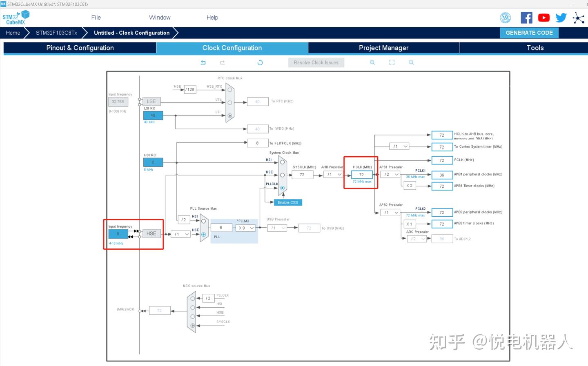Click the multi-panel tools icon at top right
This screenshot has width=588, height=366.
579,18
